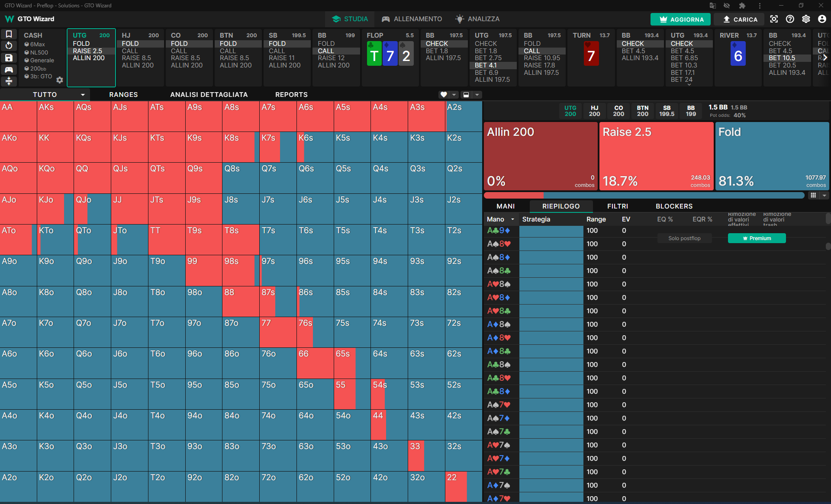Toggle the heart suit filter button
Screen dimensions: 831x504
click(444, 95)
